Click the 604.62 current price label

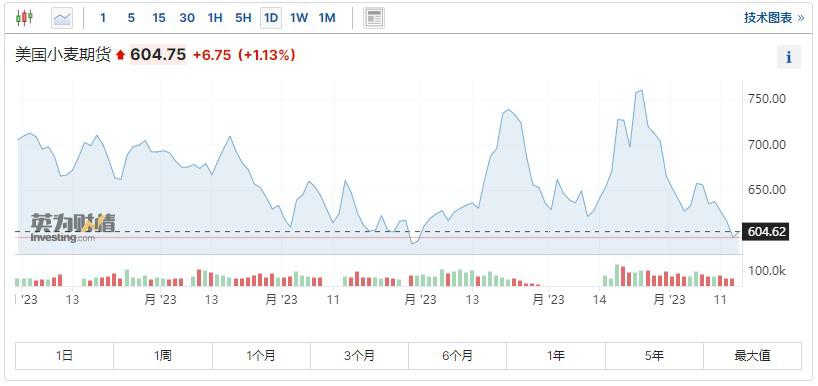point(766,232)
